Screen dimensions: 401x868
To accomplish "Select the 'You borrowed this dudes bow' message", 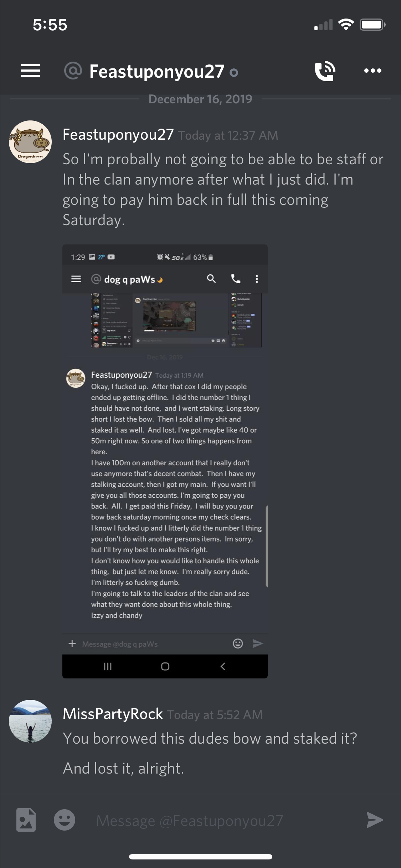I will pyautogui.click(x=210, y=739).
